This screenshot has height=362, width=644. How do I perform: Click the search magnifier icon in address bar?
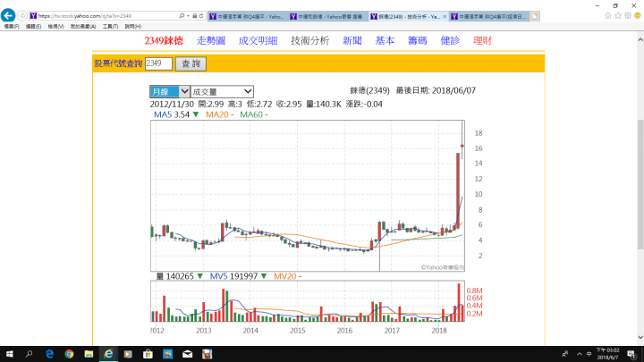(182, 15)
